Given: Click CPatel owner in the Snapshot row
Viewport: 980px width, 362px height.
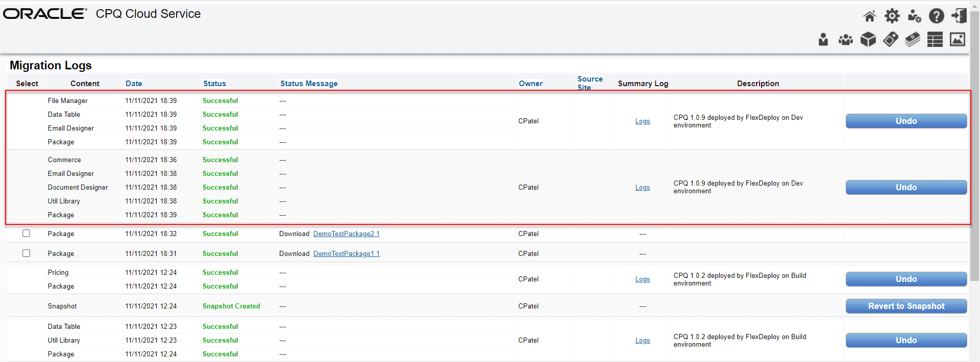Looking at the screenshot, I should (528, 306).
